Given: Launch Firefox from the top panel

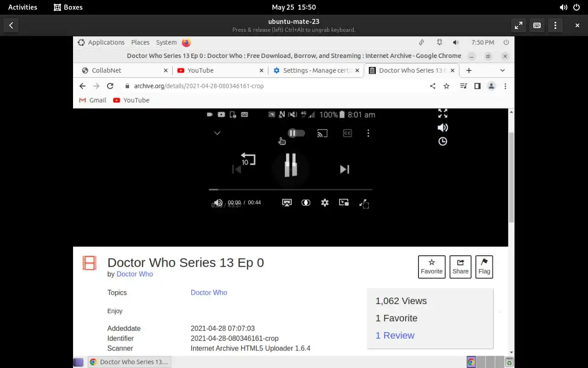Looking at the screenshot, I should (186, 42).
